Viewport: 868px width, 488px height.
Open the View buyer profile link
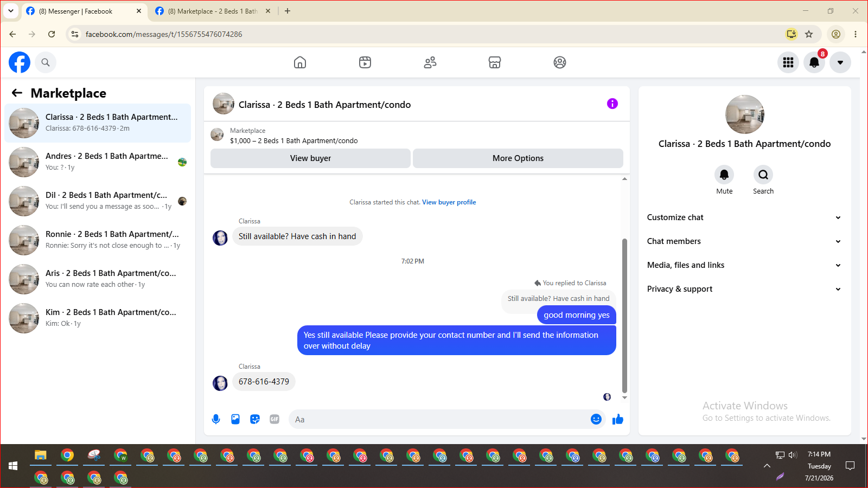(449, 202)
